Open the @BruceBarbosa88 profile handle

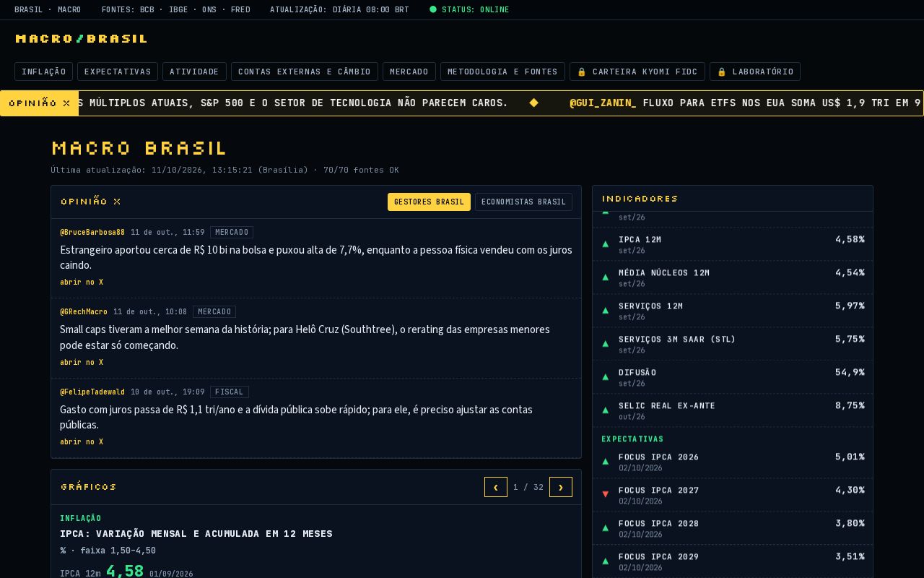pos(92,233)
